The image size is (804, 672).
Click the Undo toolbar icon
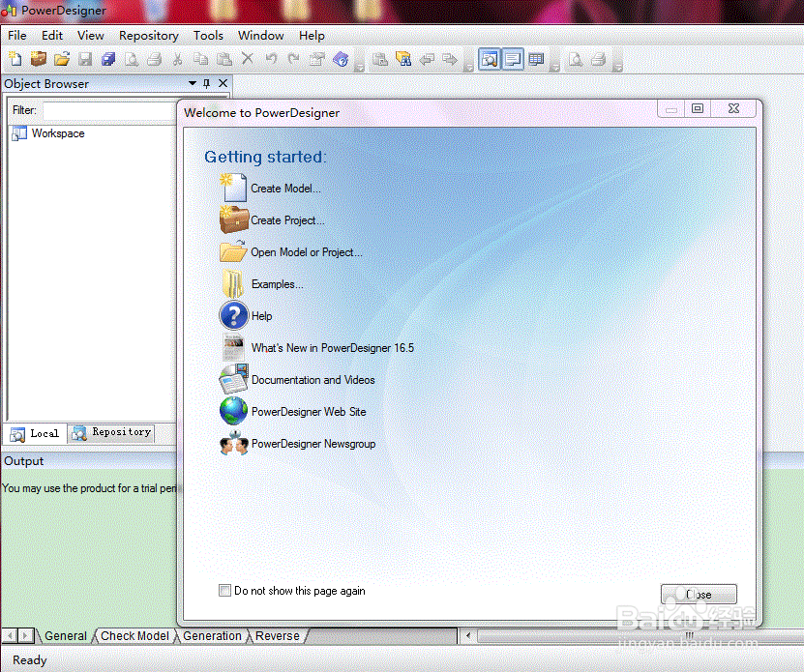coord(271,59)
